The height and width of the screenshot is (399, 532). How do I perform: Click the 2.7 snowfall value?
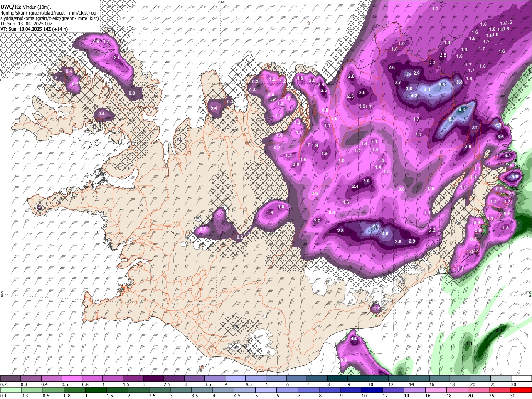click(x=398, y=83)
